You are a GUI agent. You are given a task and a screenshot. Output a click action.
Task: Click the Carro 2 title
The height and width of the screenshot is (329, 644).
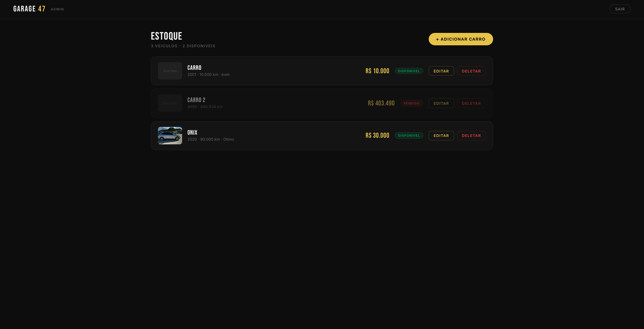[196, 100]
